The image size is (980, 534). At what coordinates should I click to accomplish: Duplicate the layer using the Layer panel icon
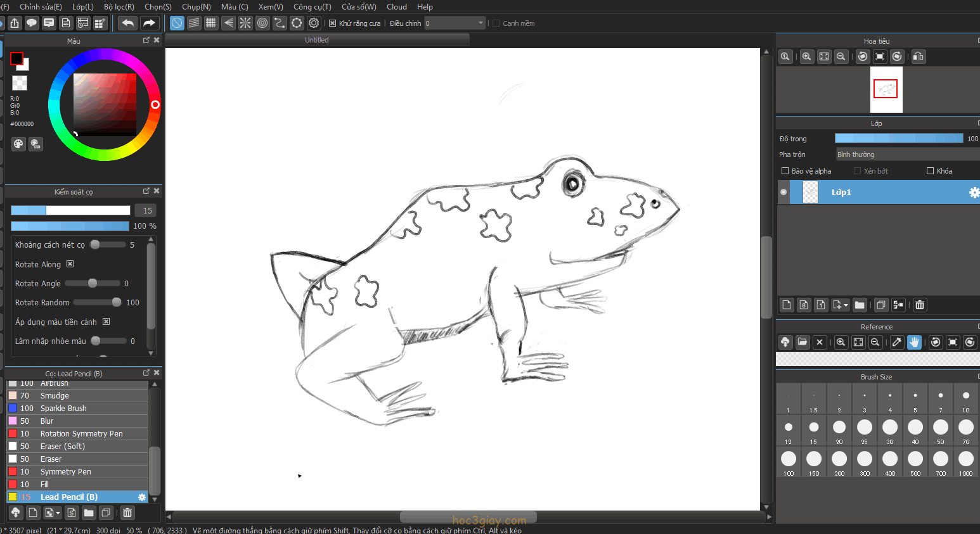(881, 305)
